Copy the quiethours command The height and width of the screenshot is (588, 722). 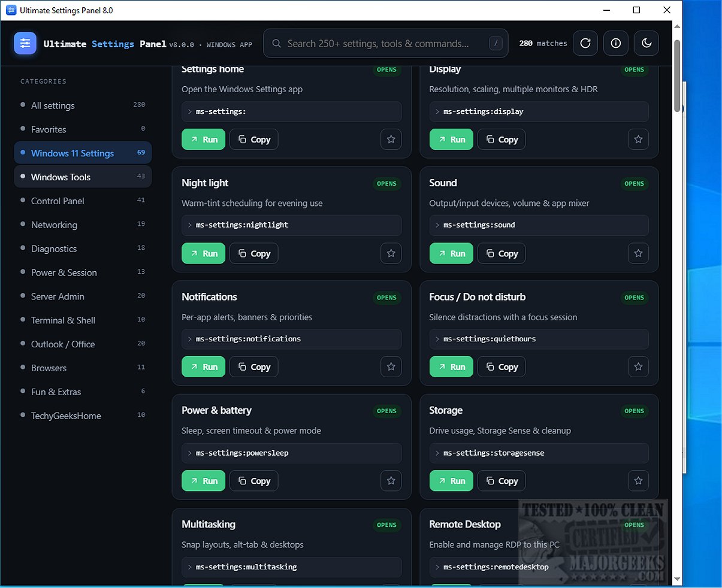pyautogui.click(x=502, y=366)
